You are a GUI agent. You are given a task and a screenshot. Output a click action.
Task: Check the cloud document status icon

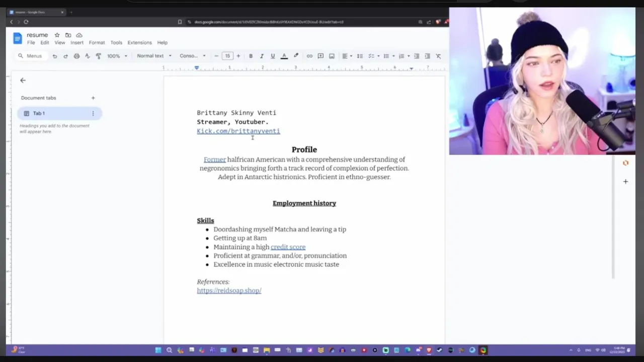point(79,35)
